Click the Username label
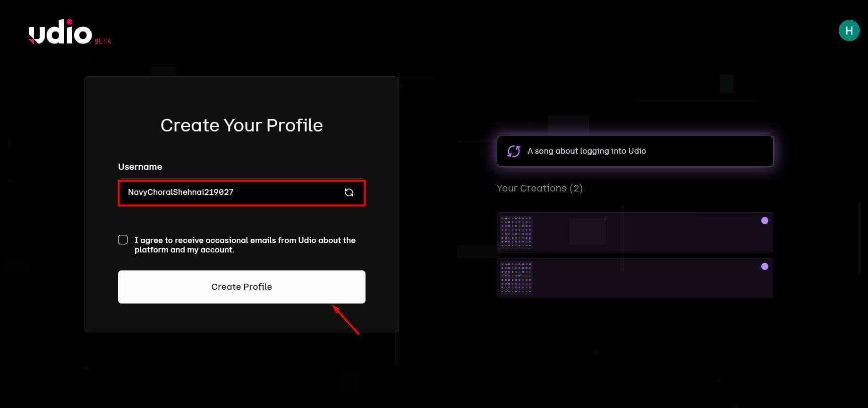This screenshot has height=408, width=868. pos(140,166)
